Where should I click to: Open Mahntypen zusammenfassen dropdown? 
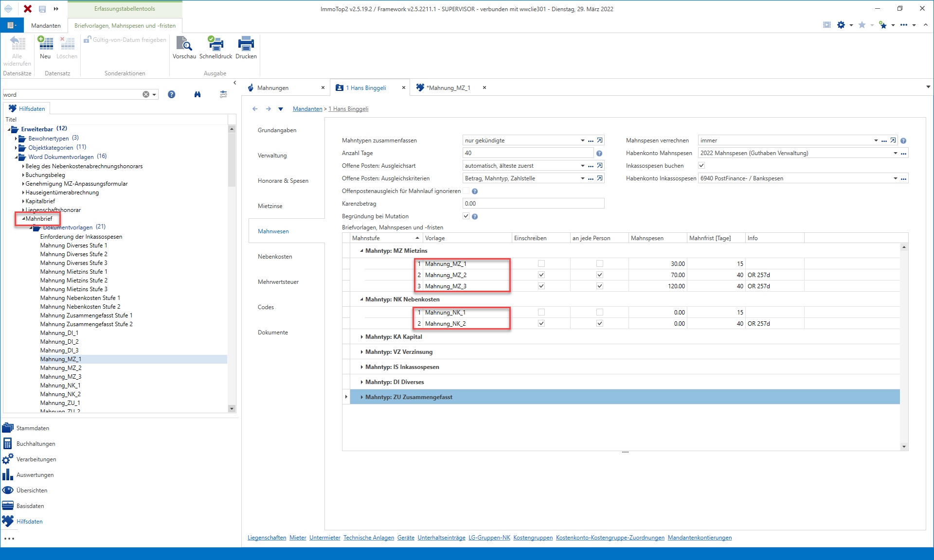(x=582, y=140)
